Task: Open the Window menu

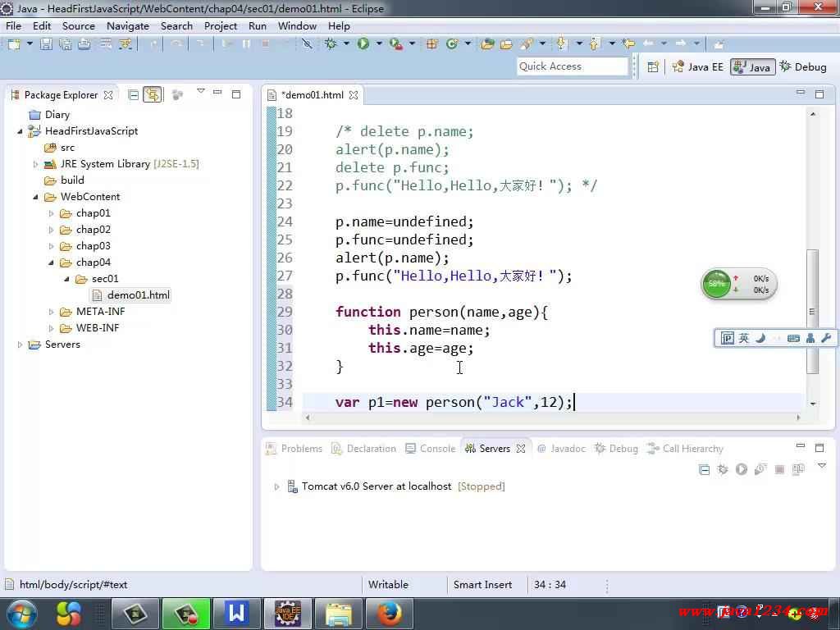Action: (297, 25)
